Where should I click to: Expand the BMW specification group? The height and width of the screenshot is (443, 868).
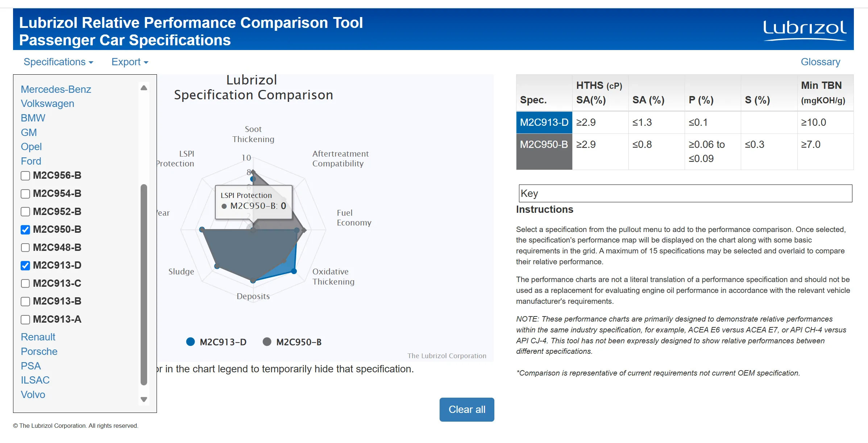tap(33, 118)
